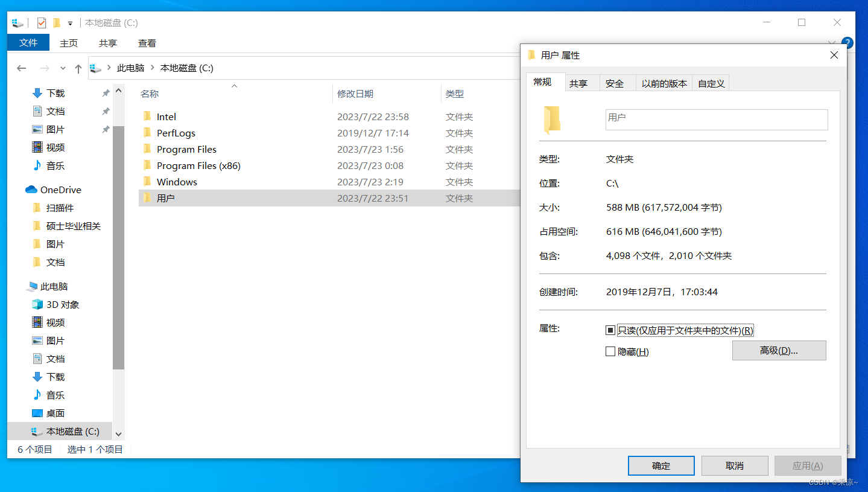Click 本地磁盘 (C:) in the address bar
Screen dimensions: 868x492
[x=187, y=68]
